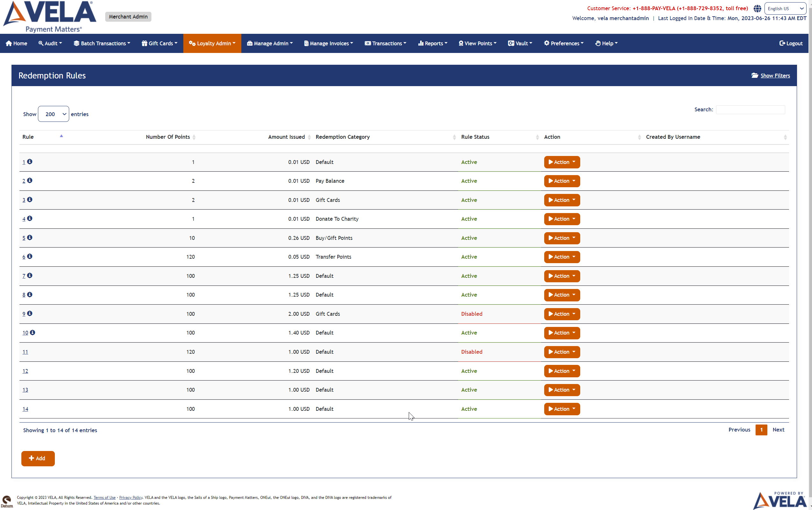Viewport: 812px width, 510px height.
Task: Open the English US language dropdown
Action: click(x=785, y=8)
